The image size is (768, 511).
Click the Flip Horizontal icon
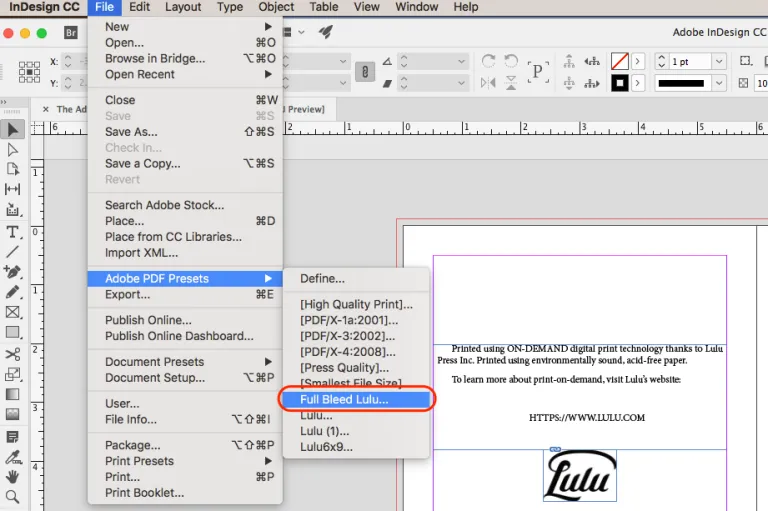pos(488,83)
